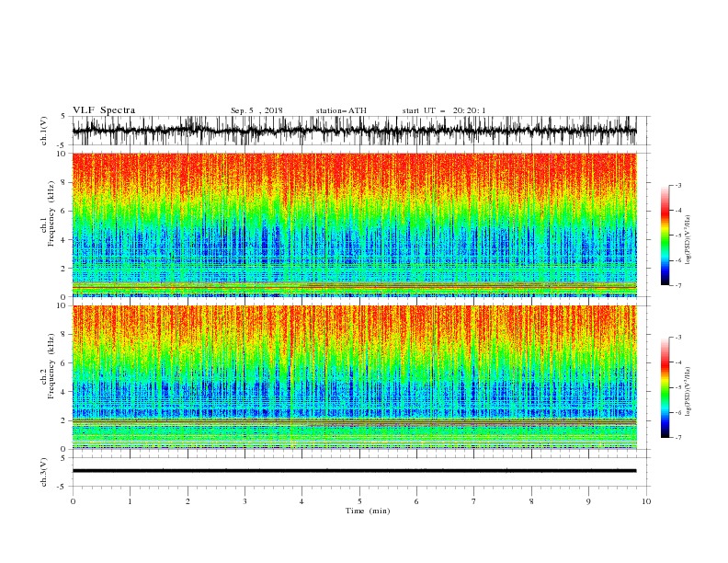Click the "-3" label on ch.1 color bar
This screenshot has height=563, width=728.
[678, 186]
